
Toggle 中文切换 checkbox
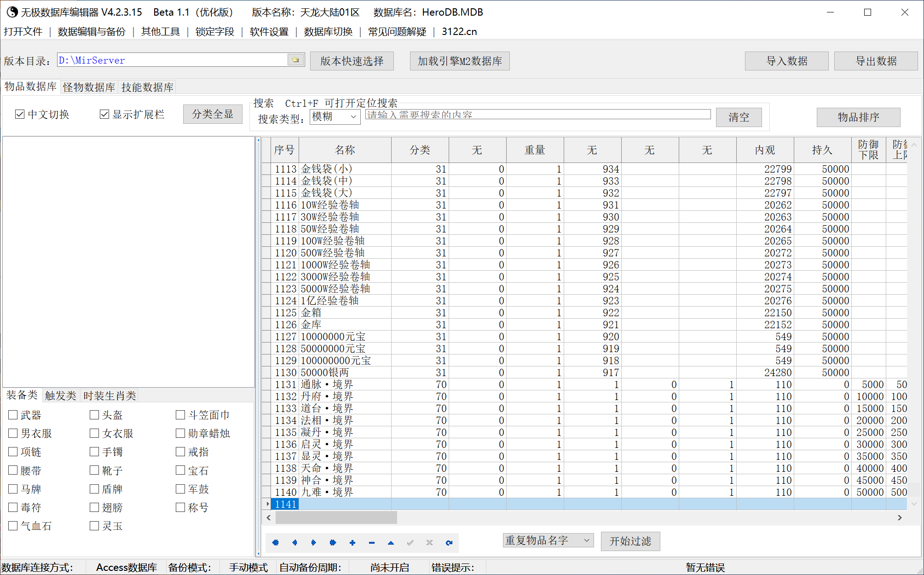[x=20, y=114]
